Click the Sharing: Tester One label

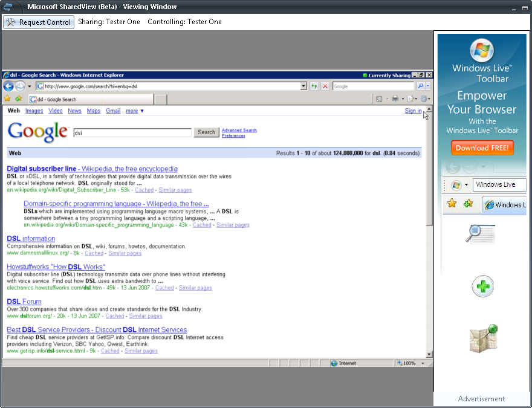point(109,22)
